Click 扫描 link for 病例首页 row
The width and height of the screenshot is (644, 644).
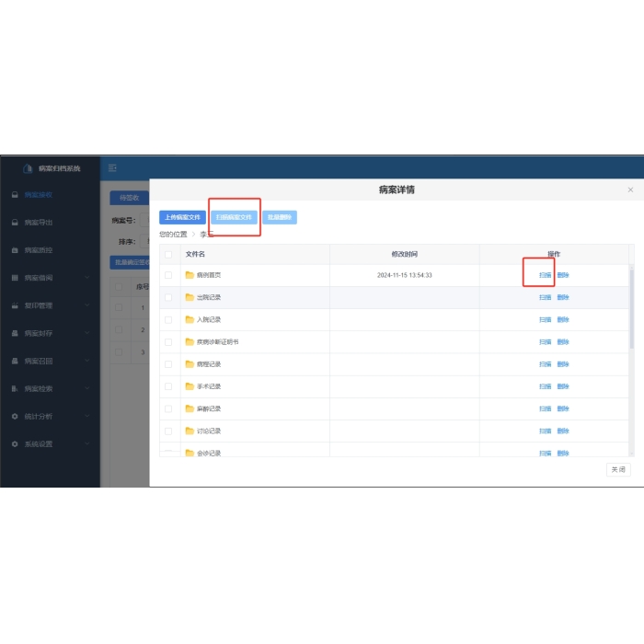coord(545,275)
